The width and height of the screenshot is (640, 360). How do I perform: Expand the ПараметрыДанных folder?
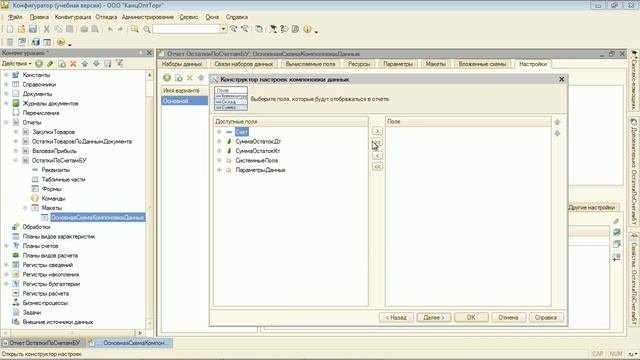[219, 170]
